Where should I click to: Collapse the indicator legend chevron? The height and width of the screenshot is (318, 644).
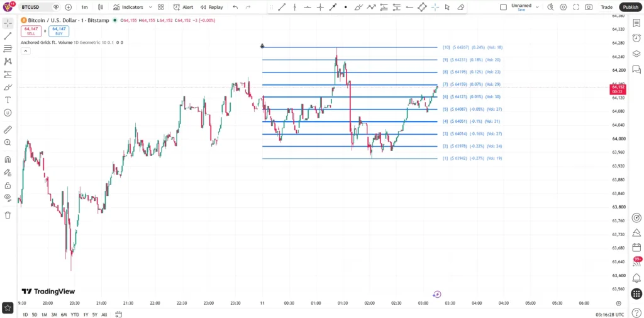point(25,51)
